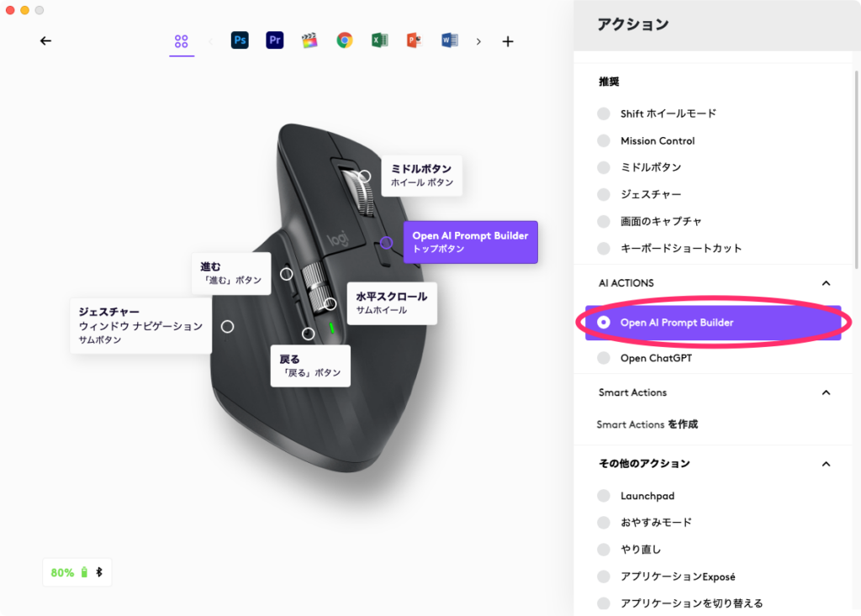The width and height of the screenshot is (861, 616).
Task: Show next app profiles with right chevron
Action: (x=478, y=41)
